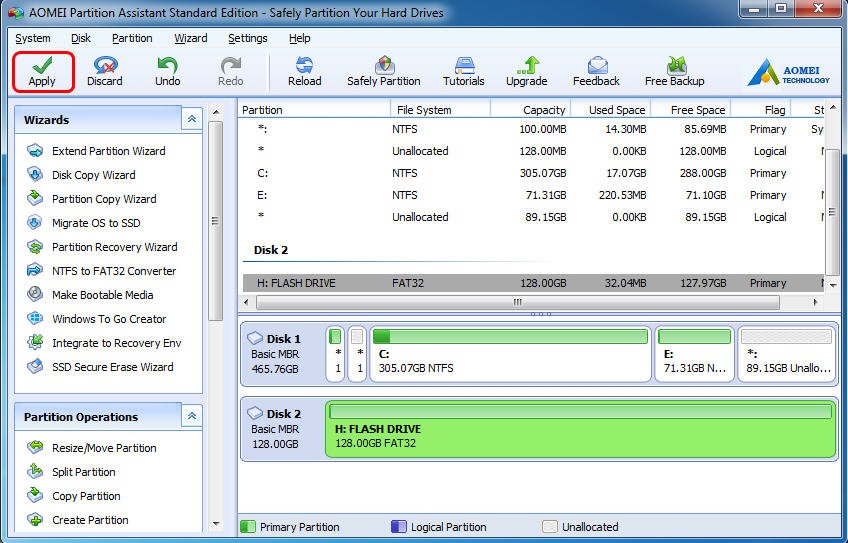Open the Wizard menu
The height and width of the screenshot is (543, 848).
(x=190, y=38)
